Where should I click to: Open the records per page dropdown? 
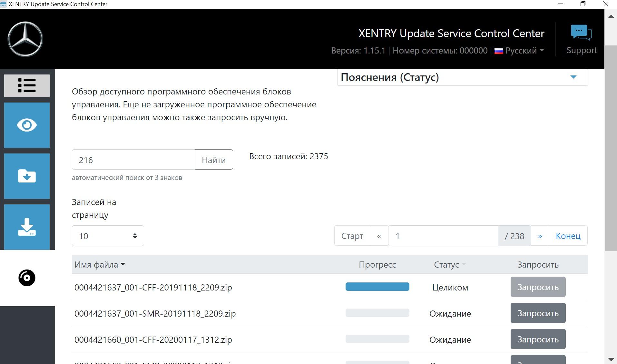(x=108, y=236)
